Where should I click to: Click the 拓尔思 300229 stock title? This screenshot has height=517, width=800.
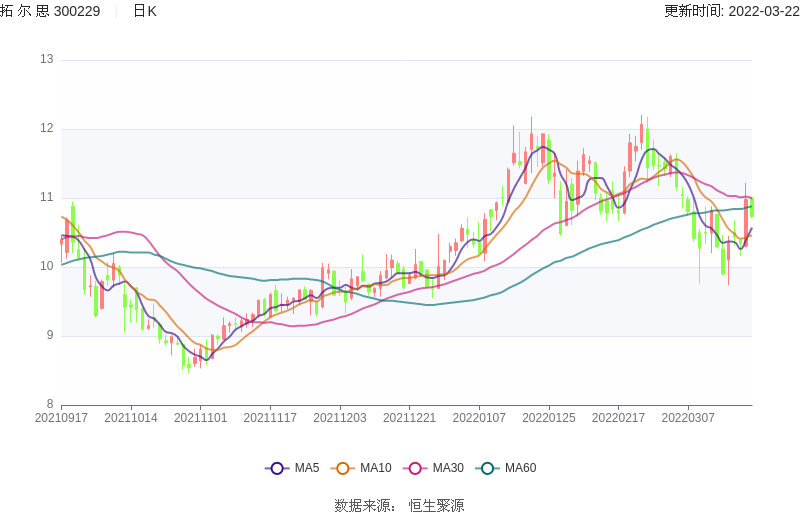coord(50,11)
